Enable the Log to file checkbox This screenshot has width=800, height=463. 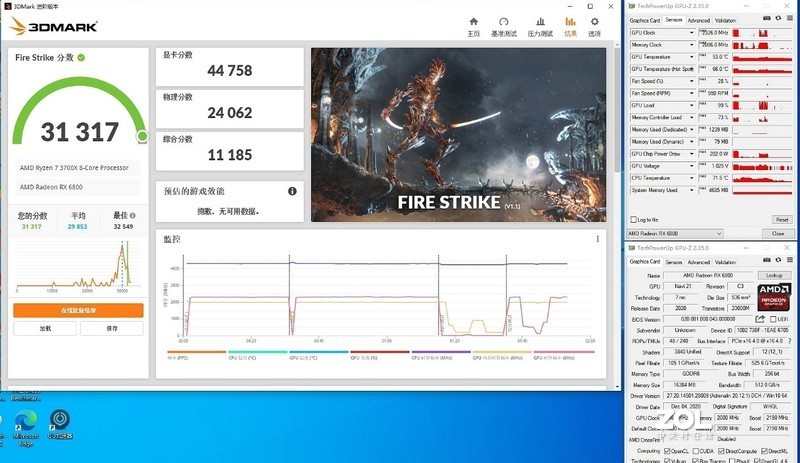634,220
